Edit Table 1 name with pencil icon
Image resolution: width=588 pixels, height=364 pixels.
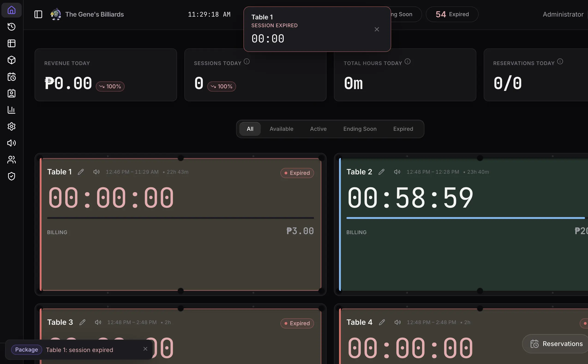[x=81, y=172]
